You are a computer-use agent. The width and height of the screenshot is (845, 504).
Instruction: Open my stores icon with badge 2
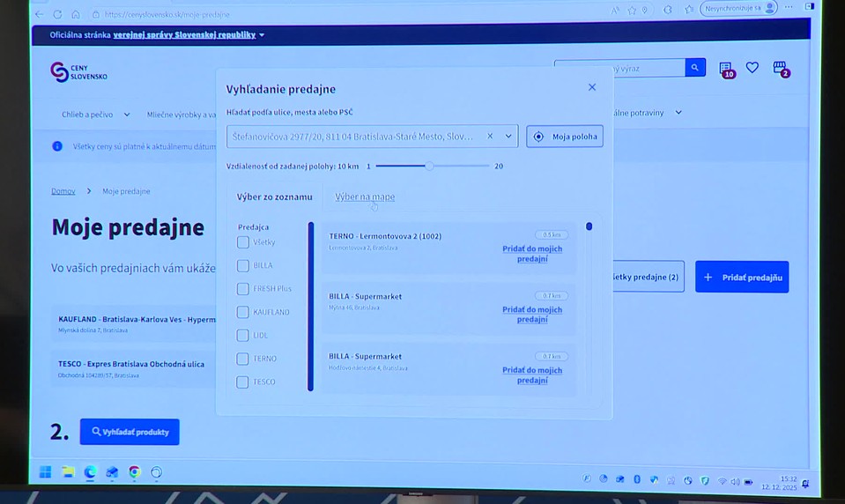[x=781, y=69]
